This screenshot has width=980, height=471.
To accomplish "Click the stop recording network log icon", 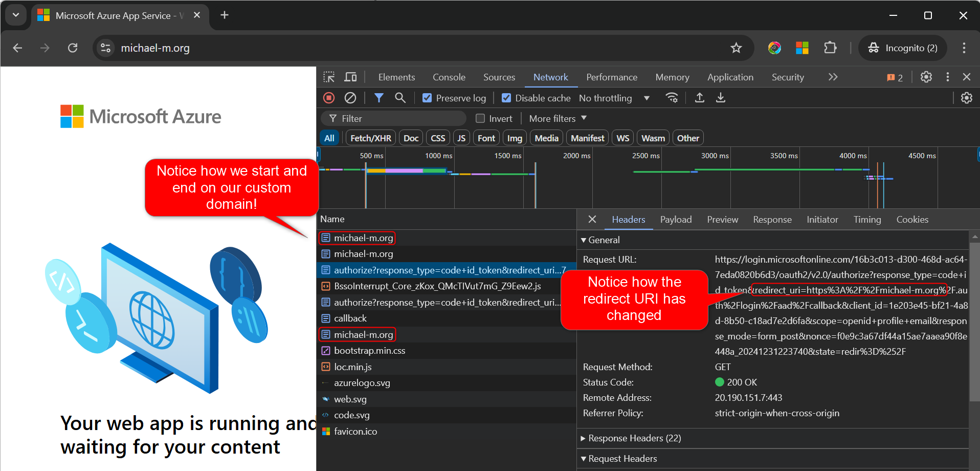I will [329, 98].
